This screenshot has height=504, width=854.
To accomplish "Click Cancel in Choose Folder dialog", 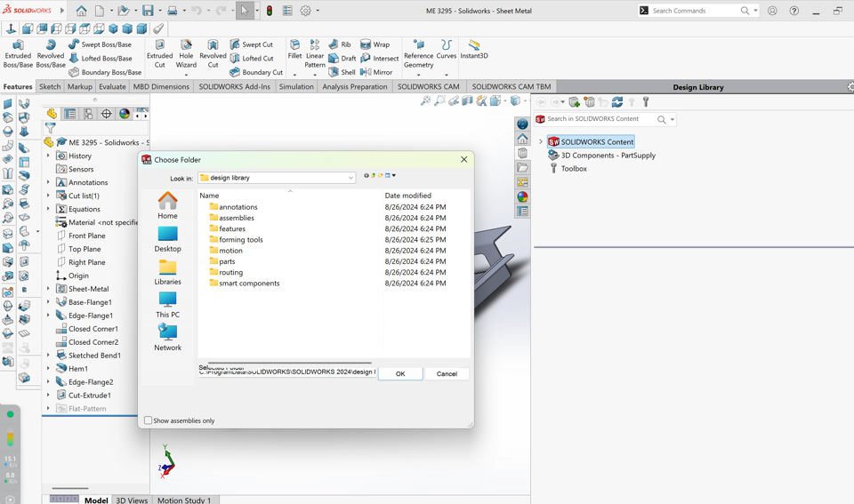I will 447,374.
